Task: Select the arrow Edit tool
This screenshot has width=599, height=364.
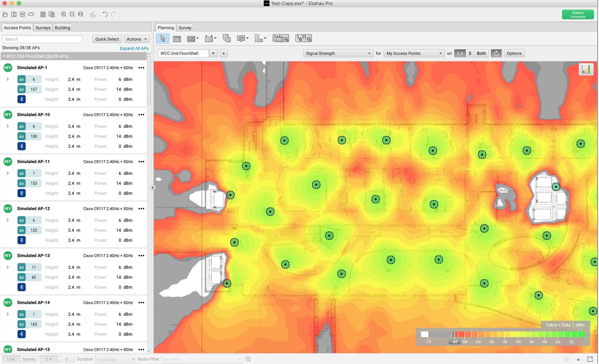Action: [x=162, y=38]
